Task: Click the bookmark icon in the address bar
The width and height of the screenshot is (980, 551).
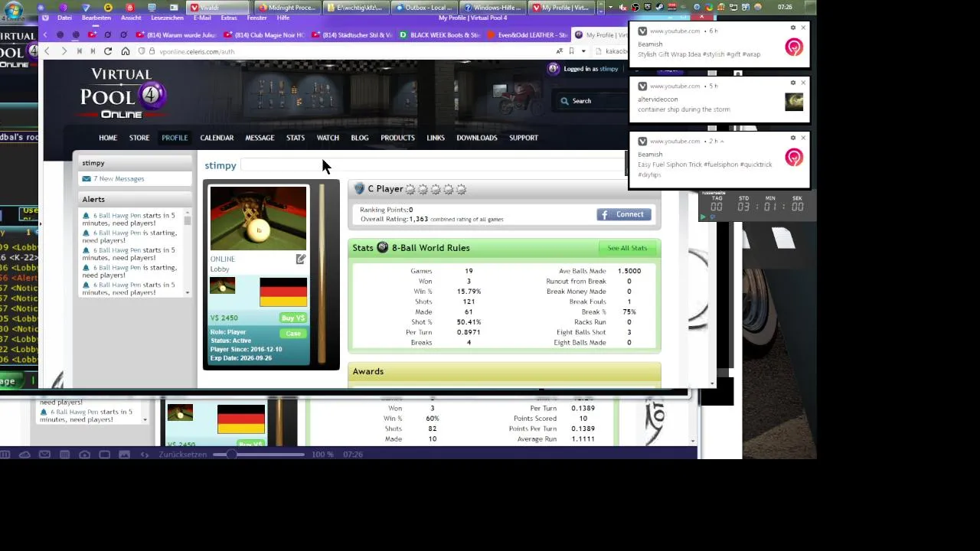Action: click(571, 51)
